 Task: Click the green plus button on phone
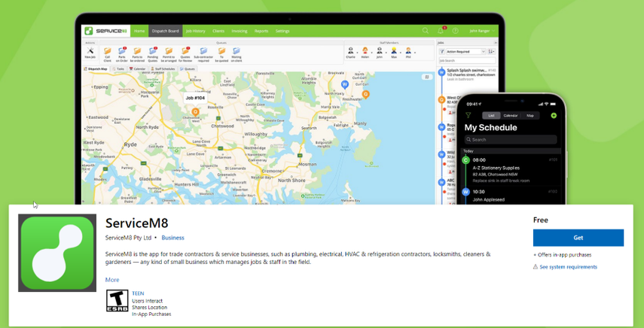554,116
